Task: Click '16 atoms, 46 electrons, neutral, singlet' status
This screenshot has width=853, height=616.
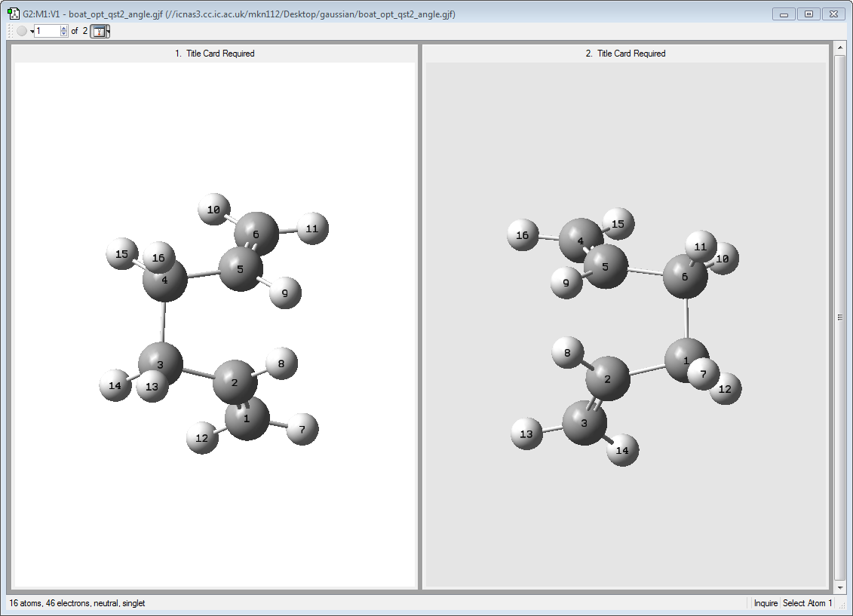Action: (x=77, y=603)
